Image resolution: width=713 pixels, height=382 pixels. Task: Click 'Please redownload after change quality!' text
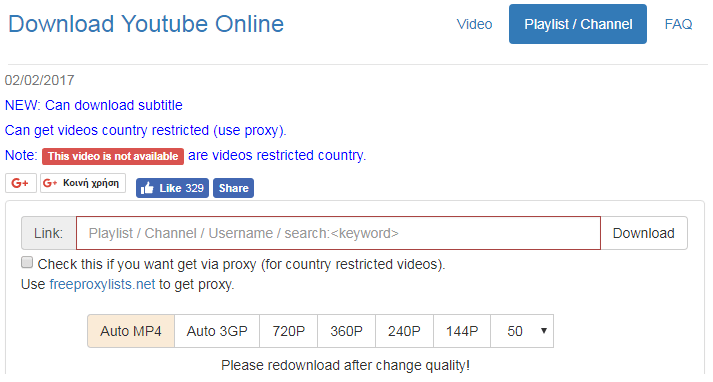click(345, 365)
